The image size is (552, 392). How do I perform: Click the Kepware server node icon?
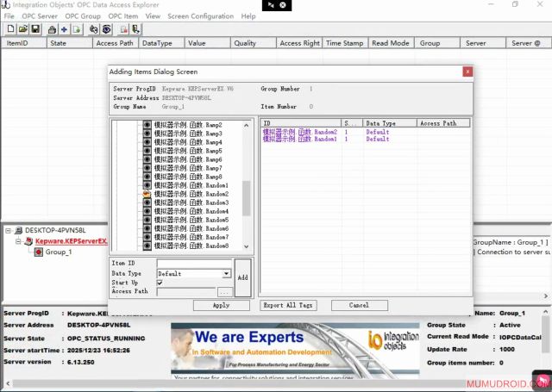[x=28, y=242]
